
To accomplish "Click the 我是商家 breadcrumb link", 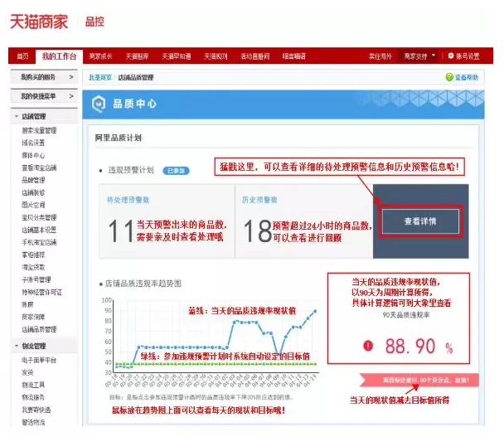I will [100, 77].
